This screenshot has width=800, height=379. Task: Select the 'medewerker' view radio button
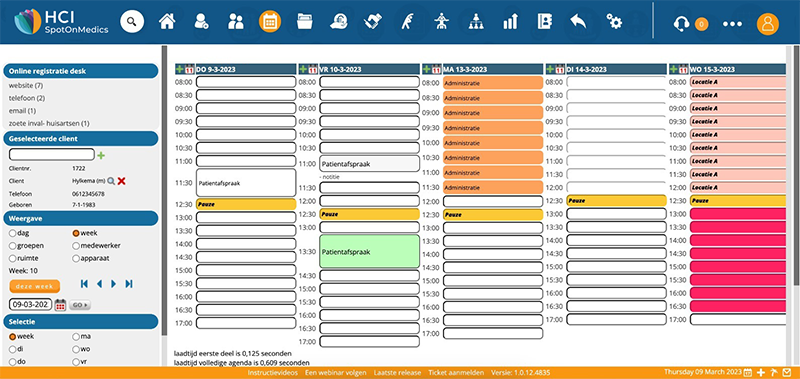pyautogui.click(x=76, y=246)
